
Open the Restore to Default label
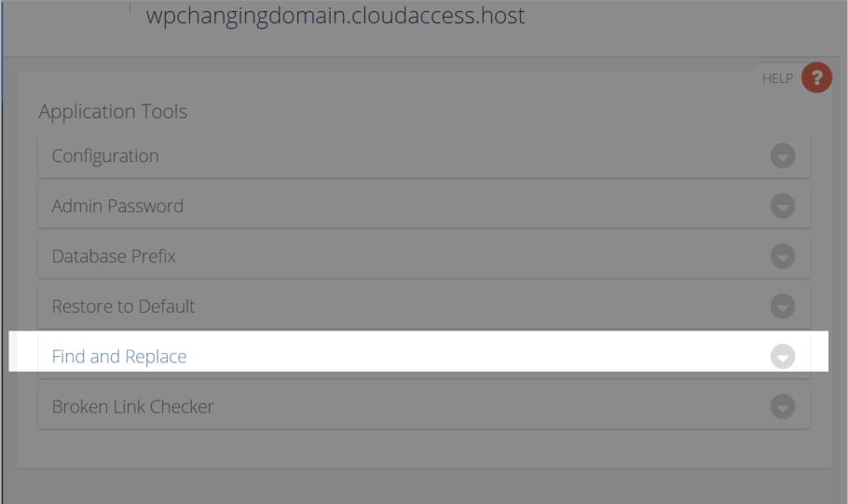[x=123, y=306]
